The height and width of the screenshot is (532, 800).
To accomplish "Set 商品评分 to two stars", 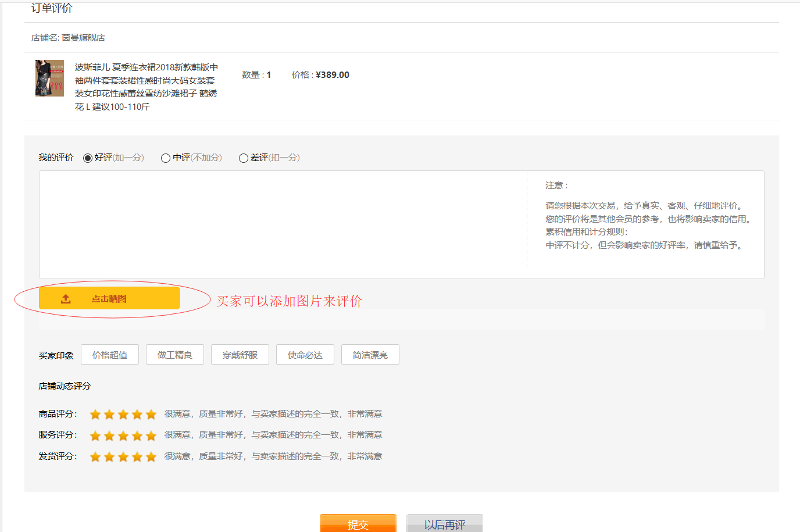I will 109,415.
